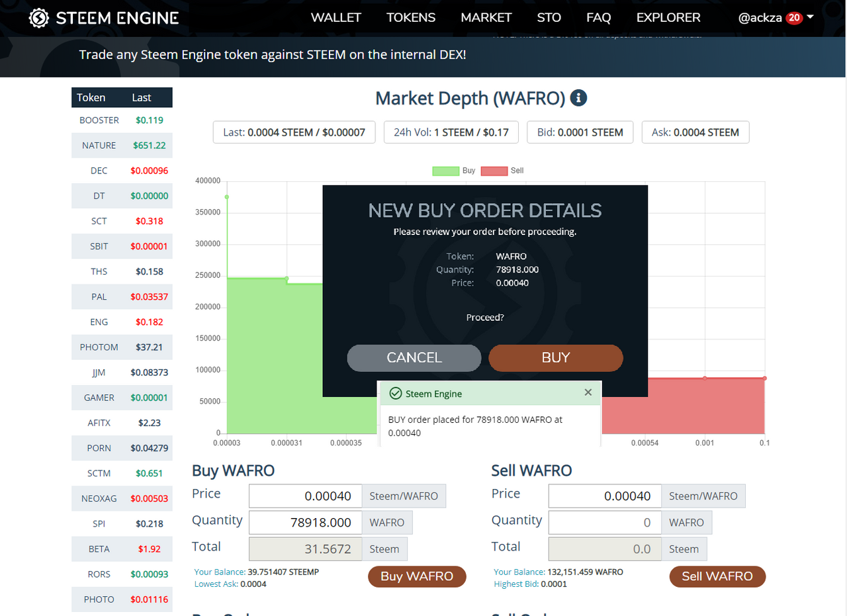Click the Token column header

coord(91,97)
